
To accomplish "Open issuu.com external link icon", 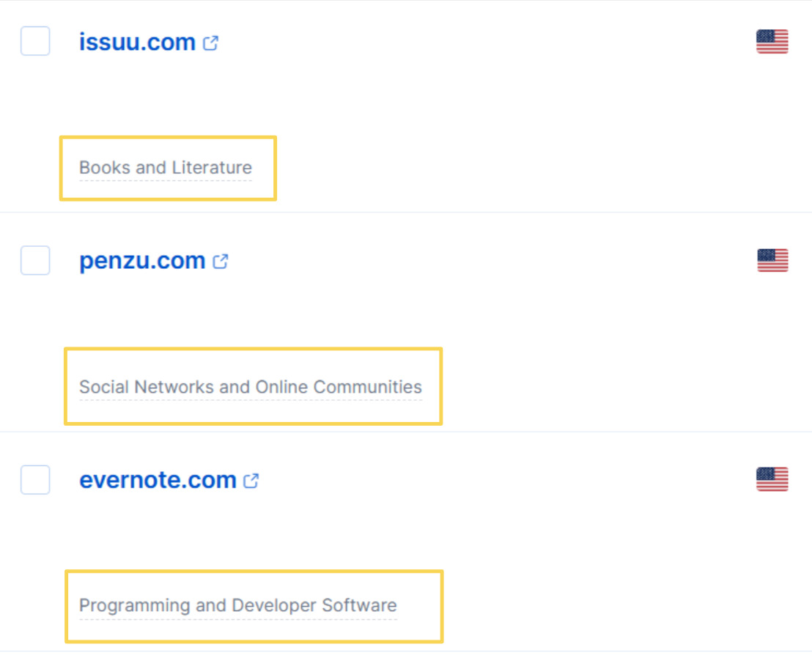I will click(x=211, y=43).
